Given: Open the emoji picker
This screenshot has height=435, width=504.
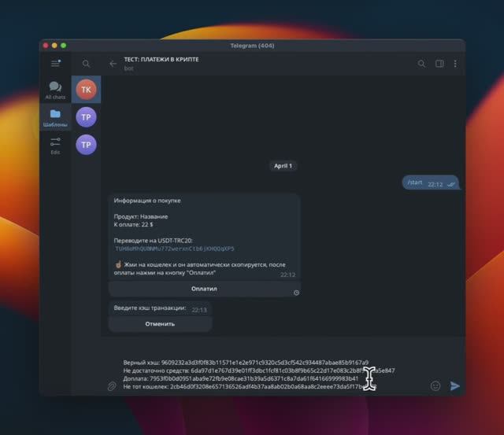Looking at the screenshot, I should (x=435, y=385).
